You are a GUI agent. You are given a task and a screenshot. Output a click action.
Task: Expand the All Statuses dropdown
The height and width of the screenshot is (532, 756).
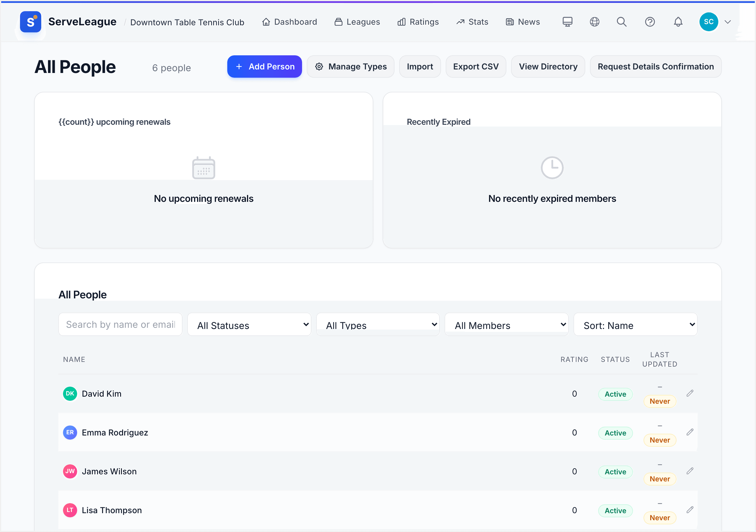click(x=249, y=324)
